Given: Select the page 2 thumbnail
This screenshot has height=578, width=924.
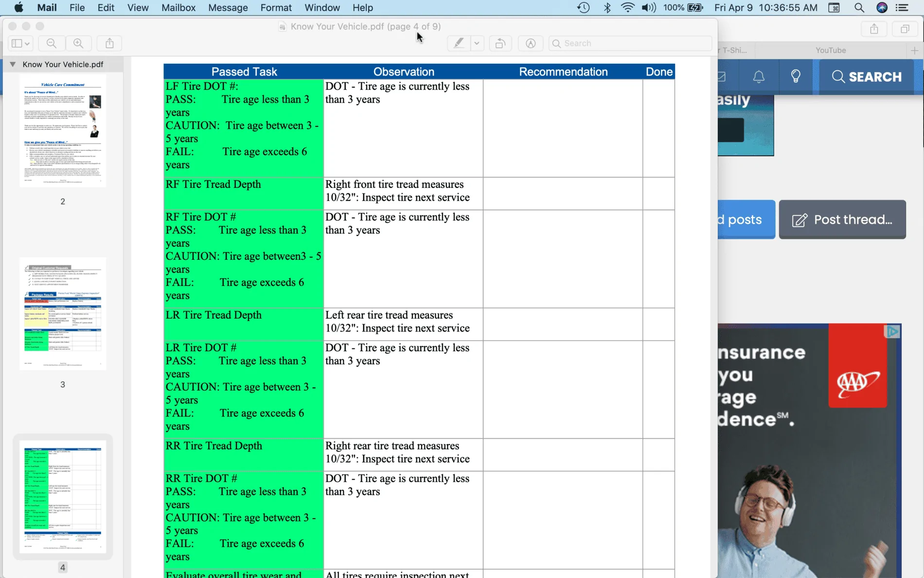Looking at the screenshot, I should [63, 130].
